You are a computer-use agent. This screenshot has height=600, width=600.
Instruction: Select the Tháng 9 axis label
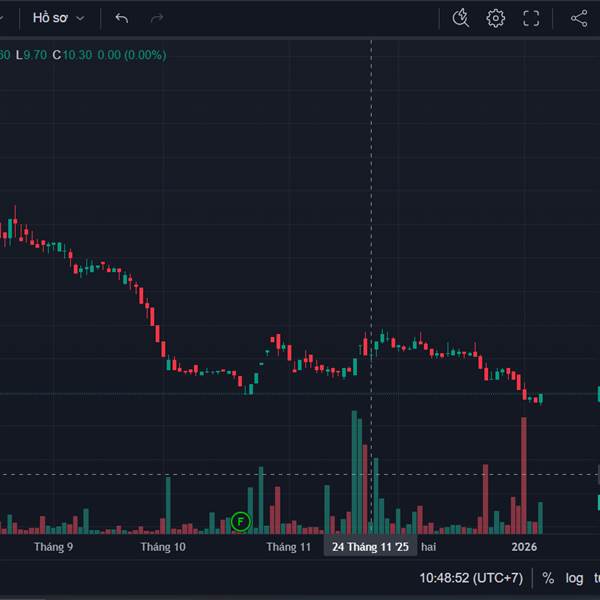[x=53, y=547]
